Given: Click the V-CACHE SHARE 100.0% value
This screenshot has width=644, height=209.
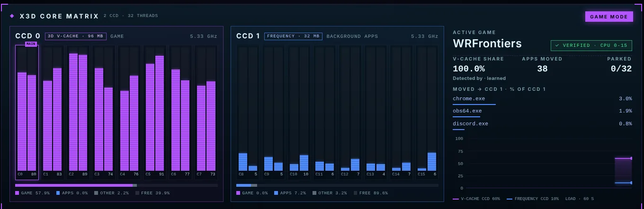Looking at the screenshot, I should point(469,69).
